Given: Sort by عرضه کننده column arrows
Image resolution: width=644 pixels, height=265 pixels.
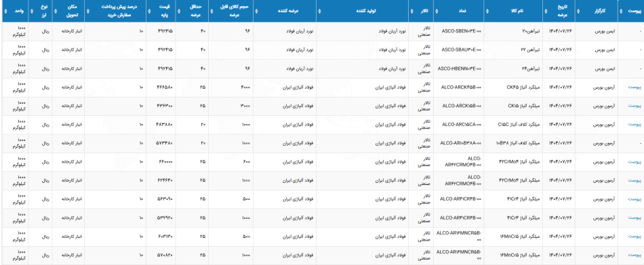Looking at the screenshot, I should [x=257, y=11].
